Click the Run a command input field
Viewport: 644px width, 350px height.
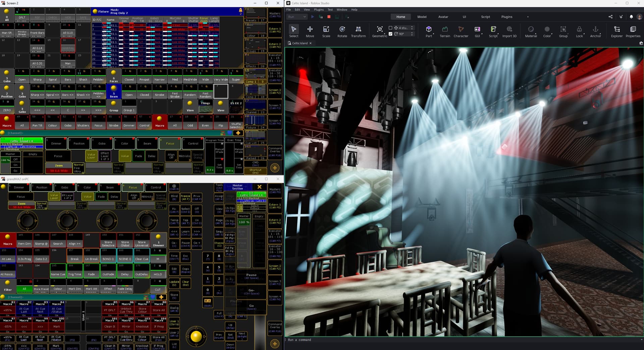tap(463, 340)
